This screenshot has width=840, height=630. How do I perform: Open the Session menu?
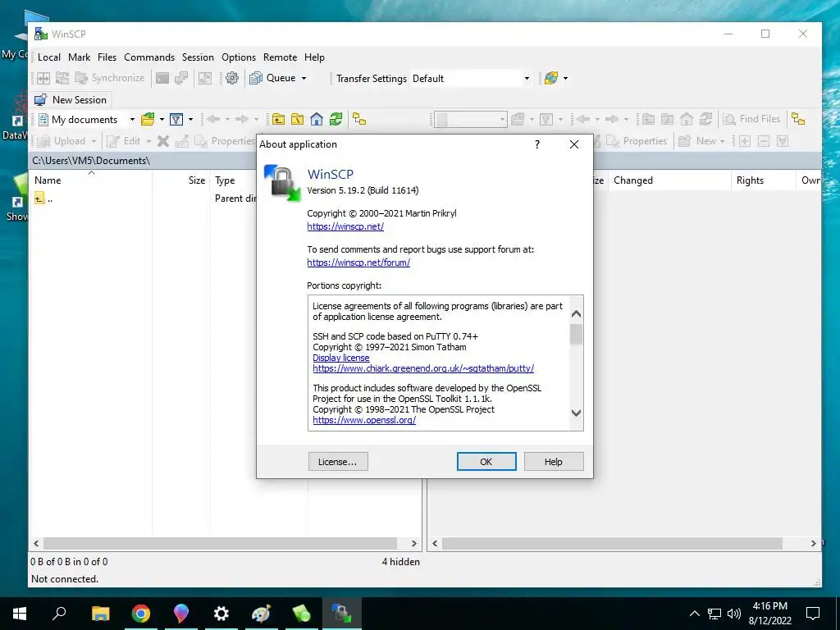point(198,57)
